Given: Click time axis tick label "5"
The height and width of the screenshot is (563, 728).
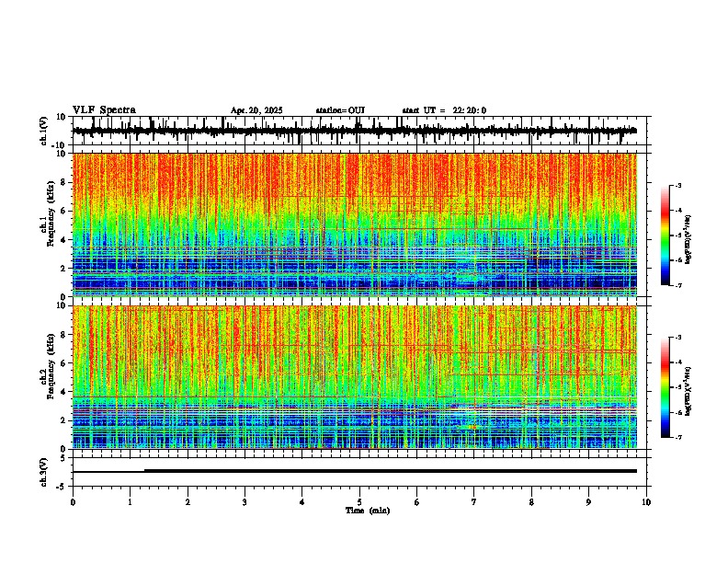Looking at the screenshot, I should [359, 502].
